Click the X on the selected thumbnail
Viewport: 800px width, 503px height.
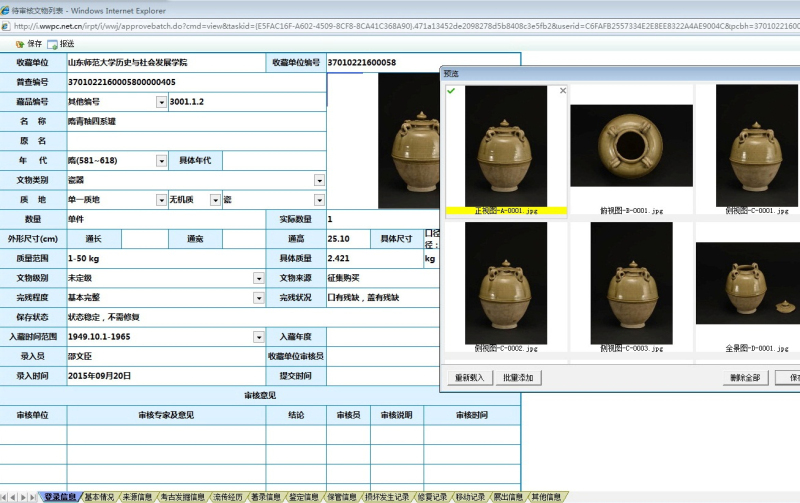coord(562,91)
